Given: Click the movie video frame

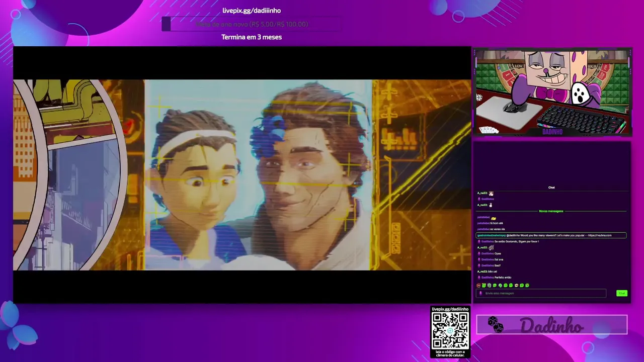Looking at the screenshot, I should point(242,175).
